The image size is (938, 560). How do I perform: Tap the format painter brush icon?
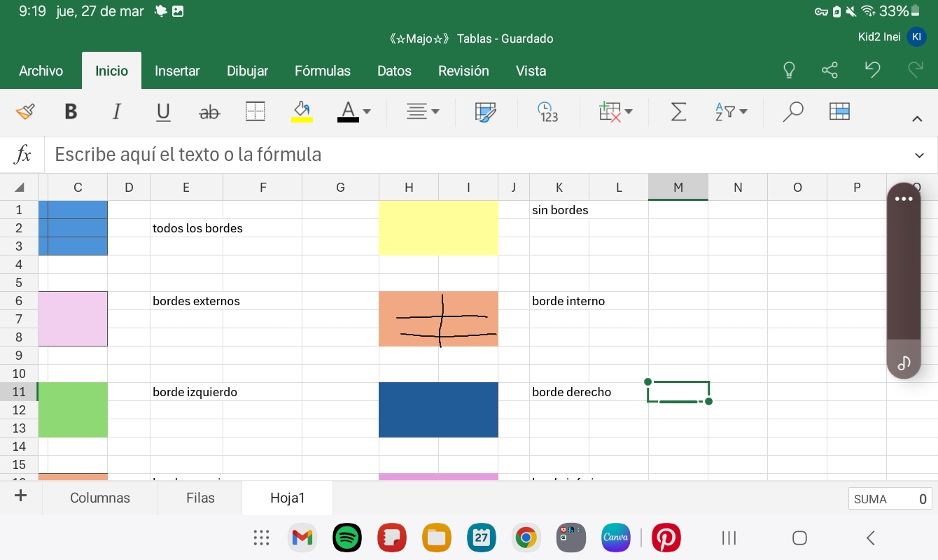pos(24,111)
